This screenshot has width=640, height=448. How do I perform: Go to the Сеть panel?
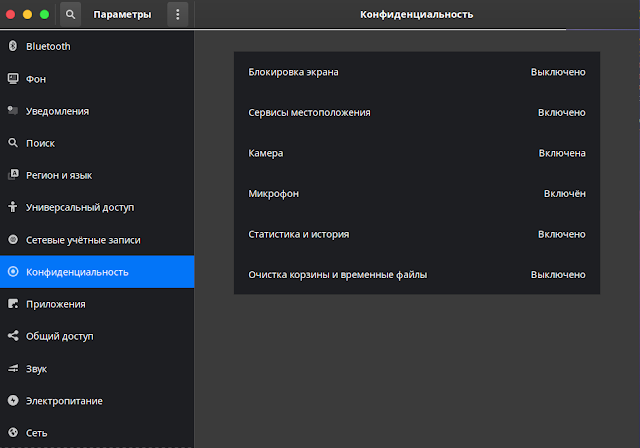[x=97, y=433]
